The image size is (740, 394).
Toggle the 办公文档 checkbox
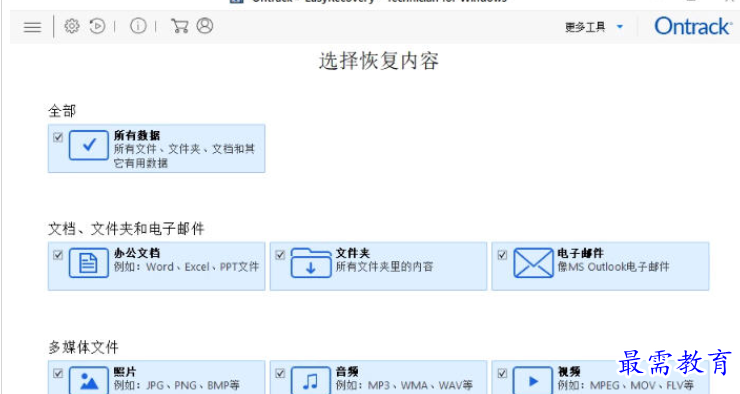click(58, 255)
